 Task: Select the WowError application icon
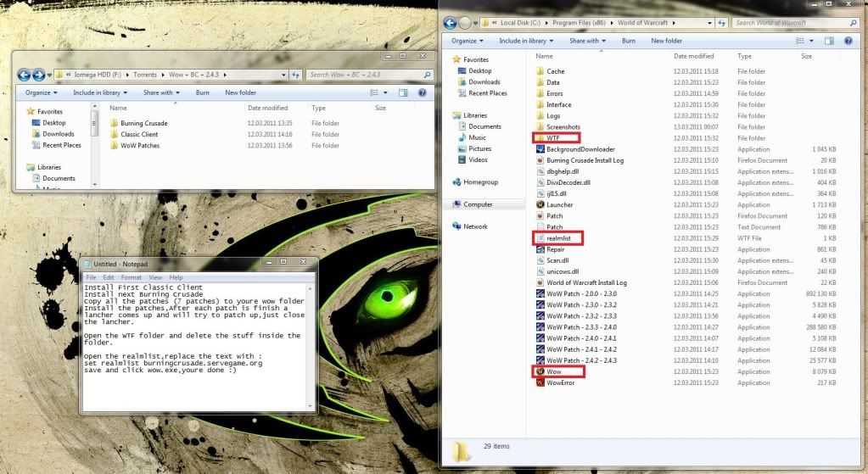pyautogui.click(x=540, y=382)
